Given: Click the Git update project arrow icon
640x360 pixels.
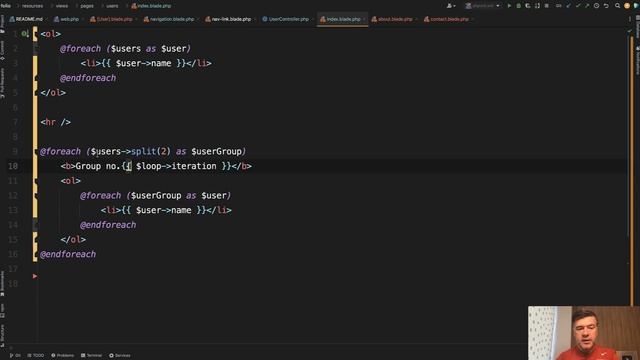Looking at the screenshot, I should click(568, 6).
